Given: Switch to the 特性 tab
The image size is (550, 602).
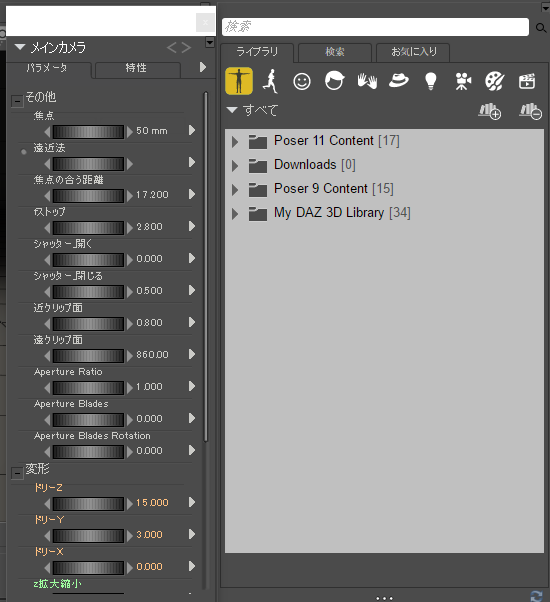Looking at the screenshot, I should 137,69.
